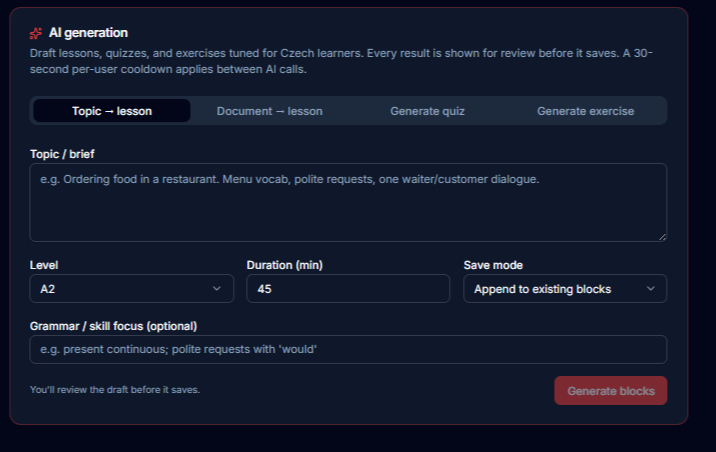The height and width of the screenshot is (452, 716).
Task: Open the Document → lesson tab
Action: (269, 111)
